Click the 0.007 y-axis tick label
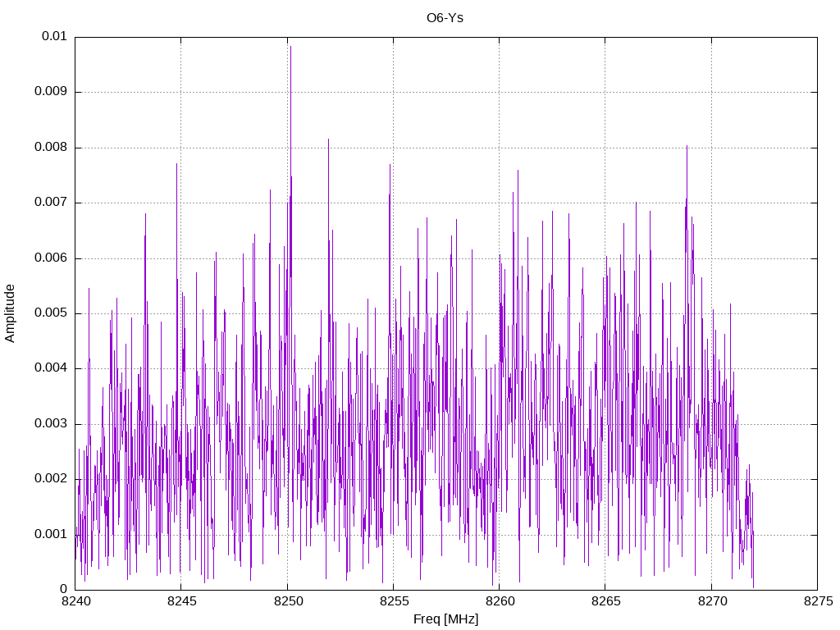840x630 pixels. click(51, 203)
